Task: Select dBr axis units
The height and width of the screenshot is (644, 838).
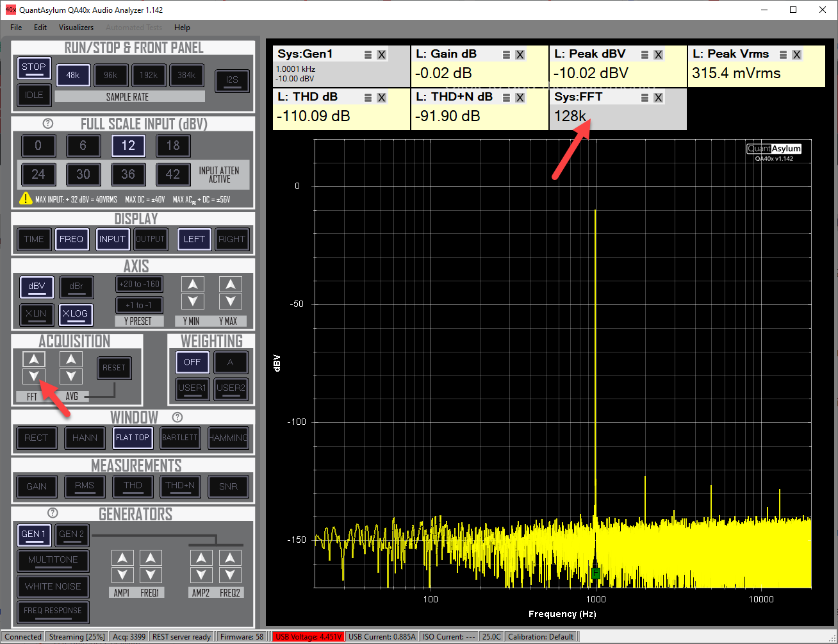Action: pos(76,286)
